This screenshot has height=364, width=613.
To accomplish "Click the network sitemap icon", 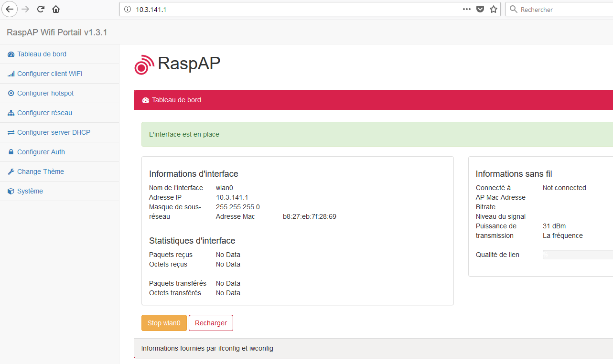I will 11,113.
